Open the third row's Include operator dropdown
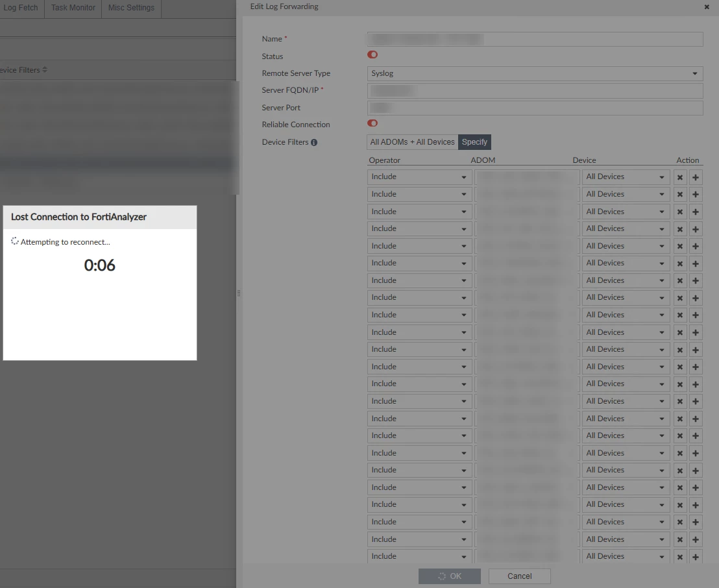 419,212
